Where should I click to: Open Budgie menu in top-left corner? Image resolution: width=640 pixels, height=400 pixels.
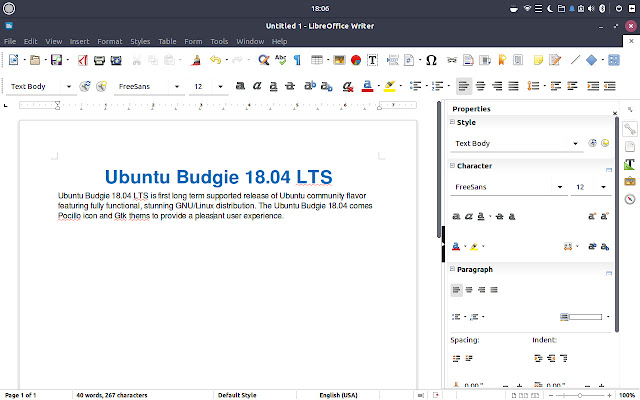pyautogui.click(x=9, y=9)
